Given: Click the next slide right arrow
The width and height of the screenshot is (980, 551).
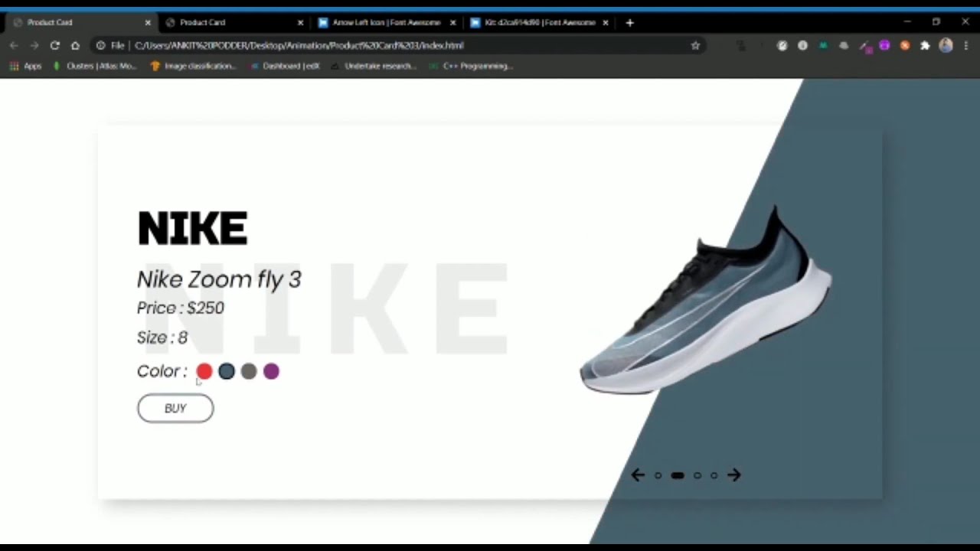Looking at the screenshot, I should point(733,475).
